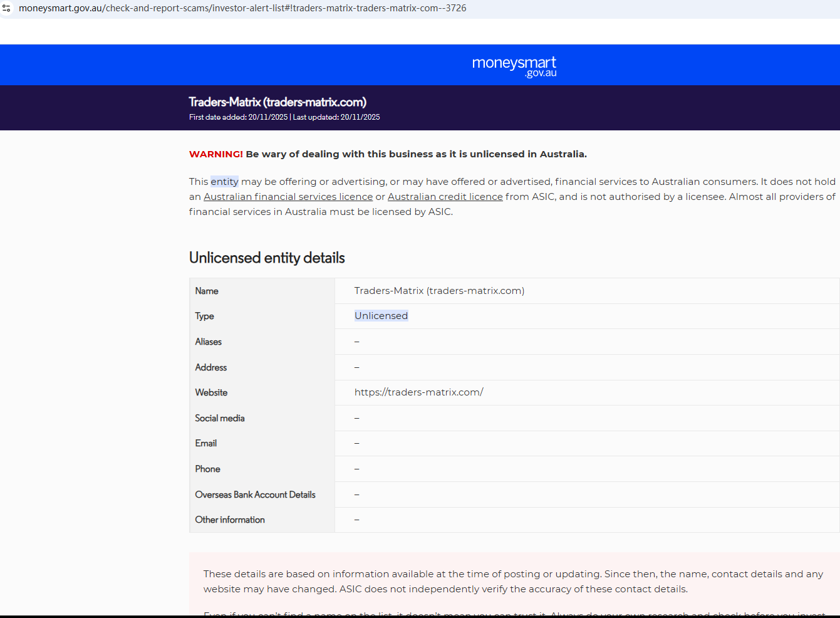Screen dimensions: 840x618
Task: Click the 'These details are based on information' disclaimer
Action: [513, 582]
